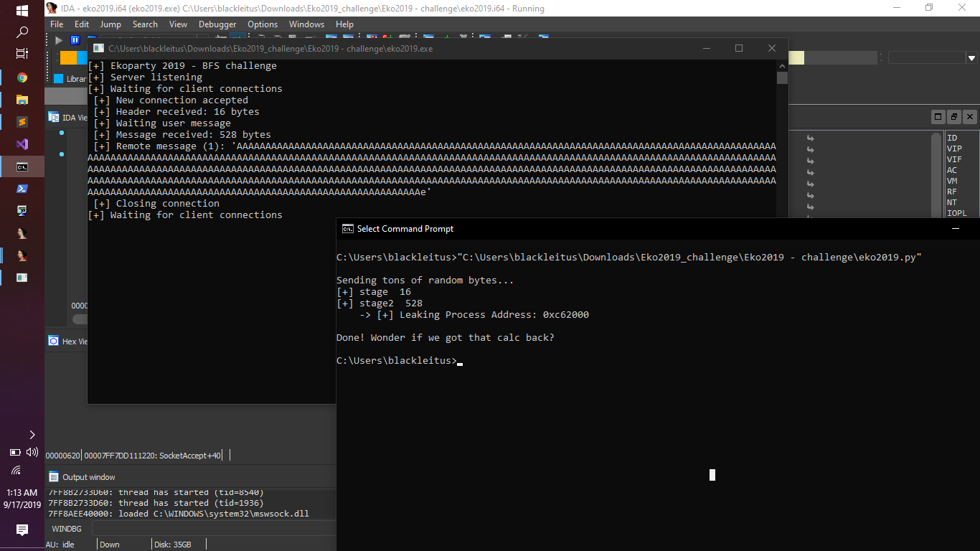Click the Disk: 35GB status indicator
This screenshot has height=551, width=980.
tap(173, 545)
